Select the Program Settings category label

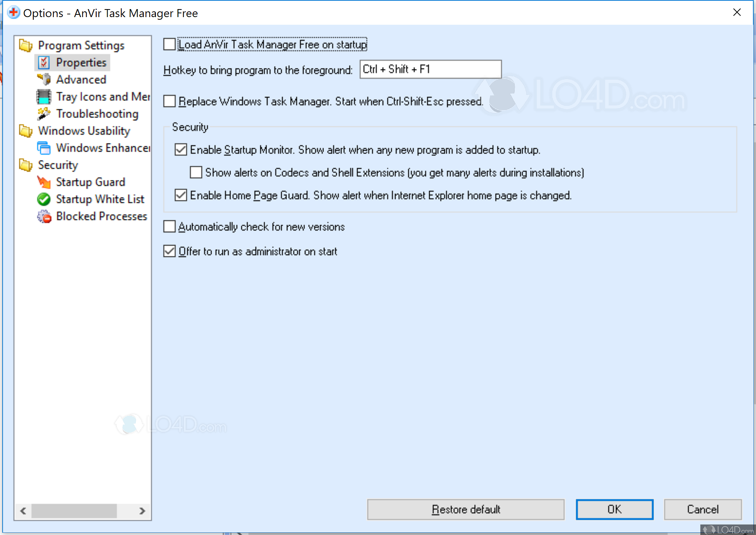pyautogui.click(x=81, y=46)
